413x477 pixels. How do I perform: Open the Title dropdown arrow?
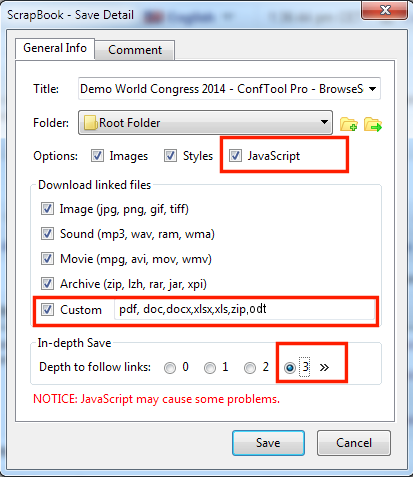click(x=373, y=89)
